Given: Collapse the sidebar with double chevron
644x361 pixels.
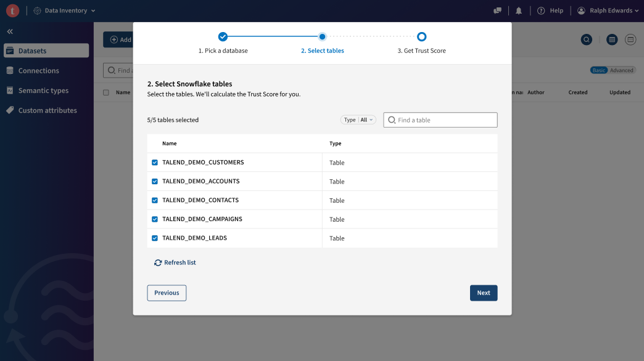Looking at the screenshot, I should (10, 31).
